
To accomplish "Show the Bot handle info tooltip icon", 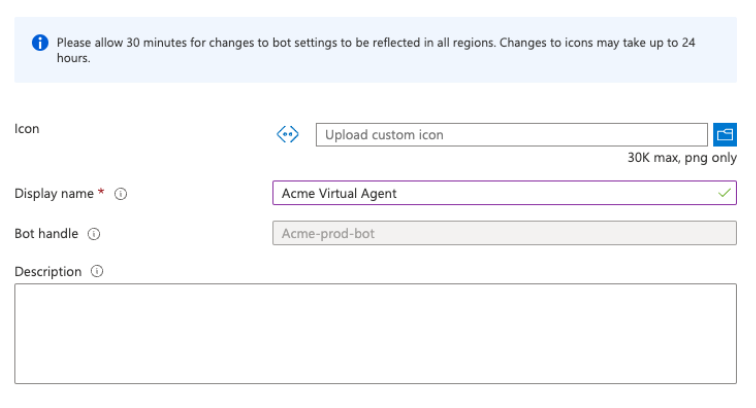I will [x=94, y=234].
